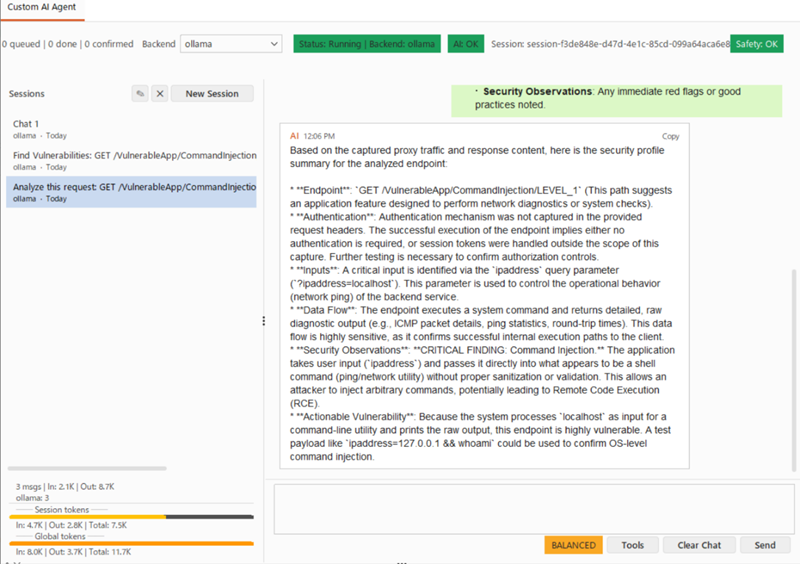800x564 pixels.
Task: Click the '0 queued | 0 done | 0 confirmed' text
Action: (x=67, y=44)
